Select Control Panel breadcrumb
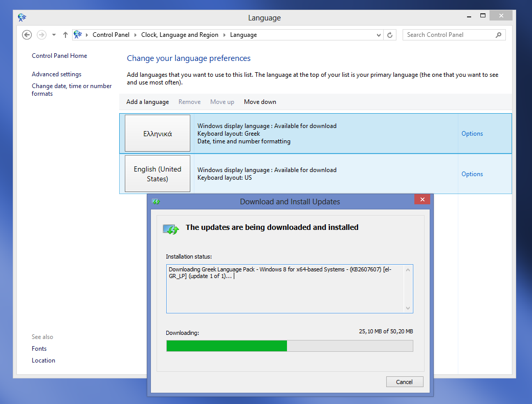Viewport: 532px width, 404px height. [x=111, y=35]
